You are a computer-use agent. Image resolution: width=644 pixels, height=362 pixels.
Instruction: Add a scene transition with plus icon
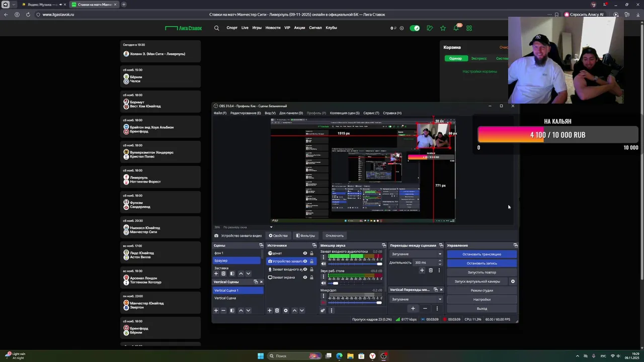pyautogui.click(x=422, y=270)
